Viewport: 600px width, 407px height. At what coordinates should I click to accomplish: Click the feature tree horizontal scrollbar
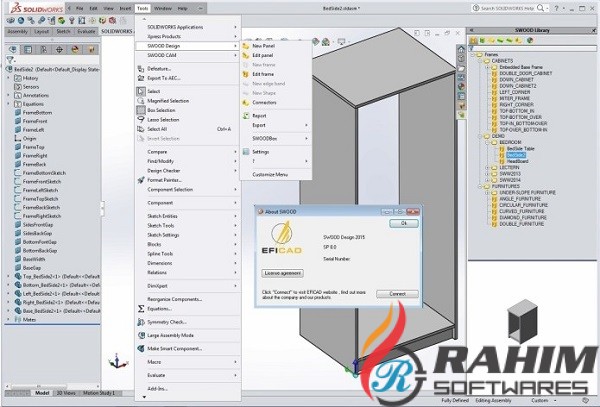click(52, 386)
